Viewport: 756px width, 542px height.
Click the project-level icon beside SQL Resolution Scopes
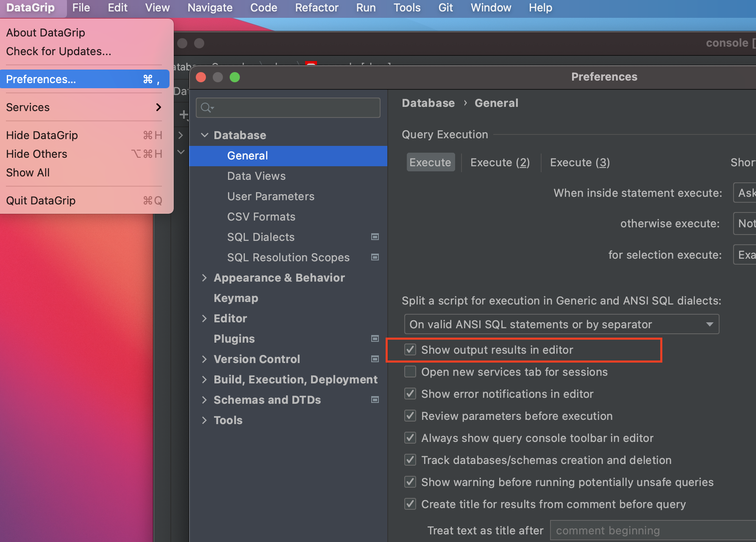click(375, 257)
